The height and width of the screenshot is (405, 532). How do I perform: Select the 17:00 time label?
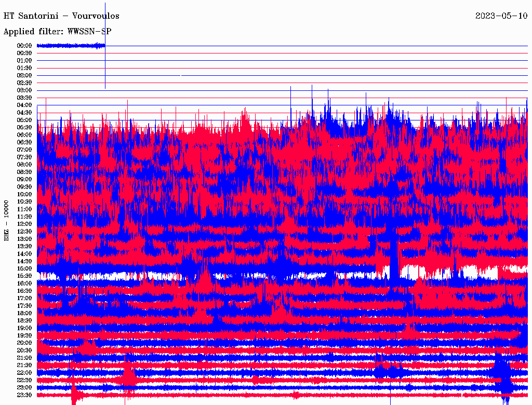pyautogui.click(x=24, y=299)
